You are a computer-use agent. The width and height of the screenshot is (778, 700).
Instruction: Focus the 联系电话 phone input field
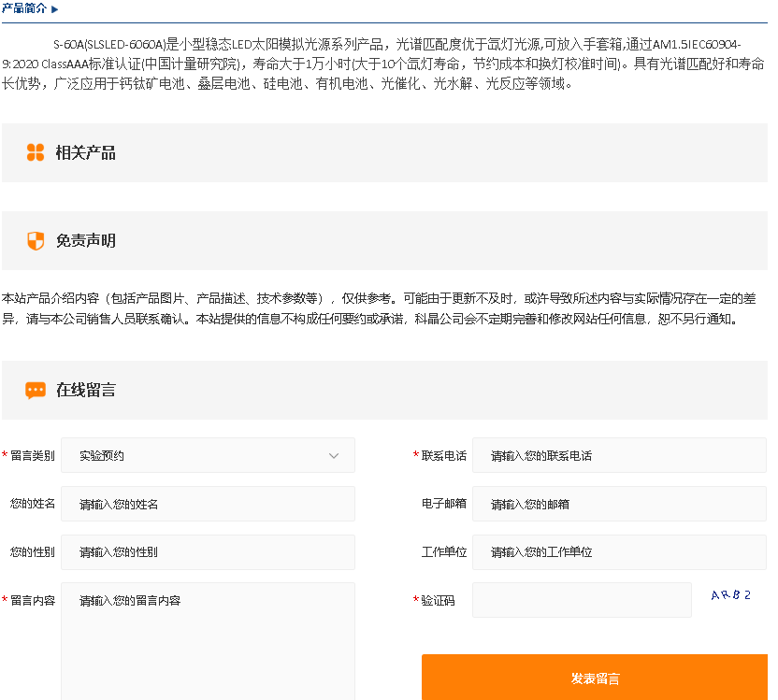(619, 455)
